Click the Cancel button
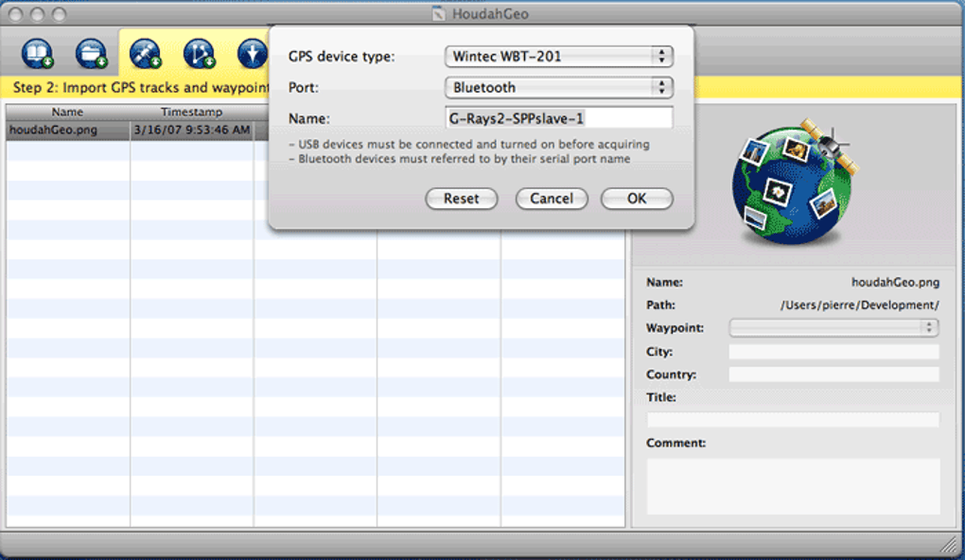 pyautogui.click(x=553, y=199)
